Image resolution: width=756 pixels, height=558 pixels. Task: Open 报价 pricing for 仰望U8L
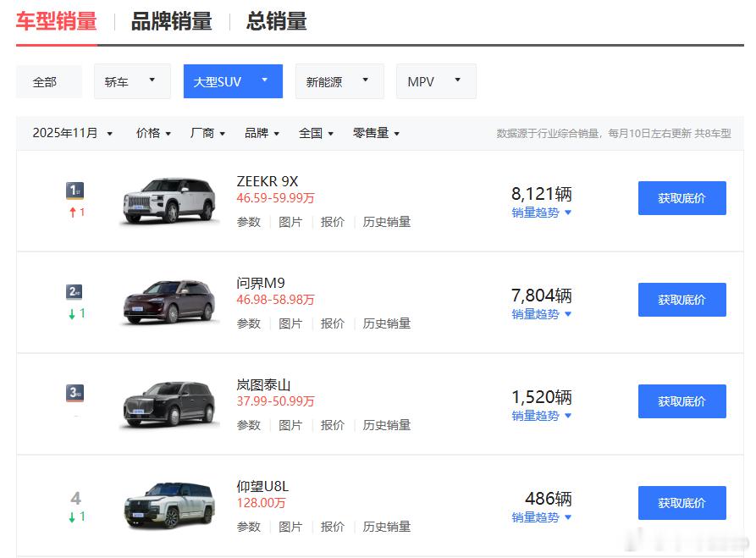coord(332,525)
